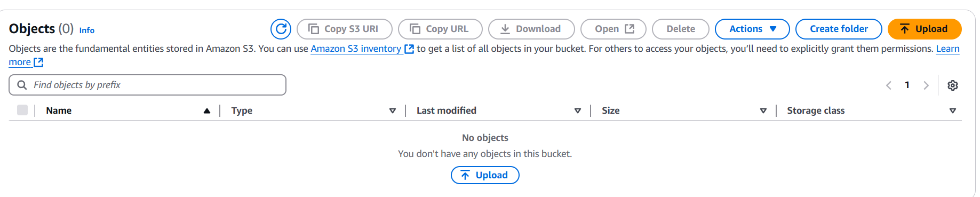The width and height of the screenshot is (980, 197).
Task: Sort by Size column arrow
Action: tap(763, 111)
